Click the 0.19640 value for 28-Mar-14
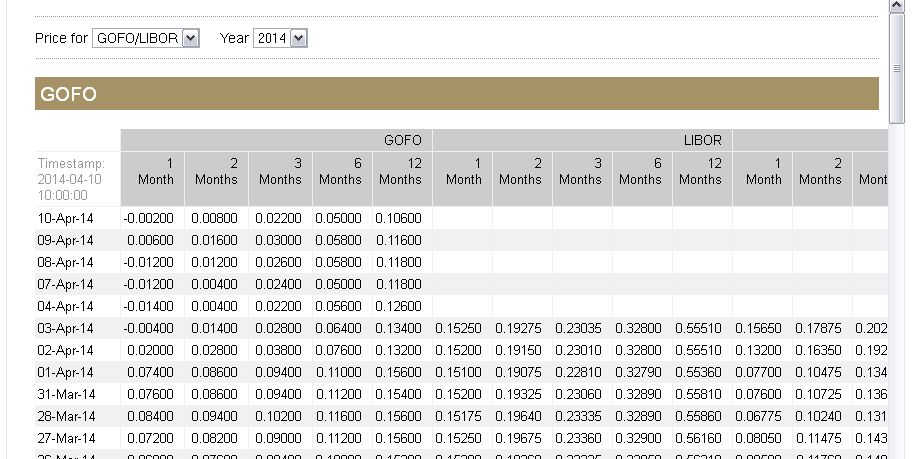The image size is (918, 459). pyautogui.click(x=518, y=416)
